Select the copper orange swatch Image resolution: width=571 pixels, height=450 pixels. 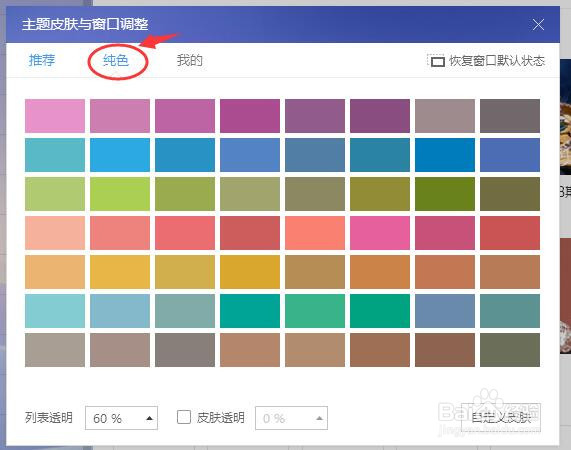pos(380,272)
